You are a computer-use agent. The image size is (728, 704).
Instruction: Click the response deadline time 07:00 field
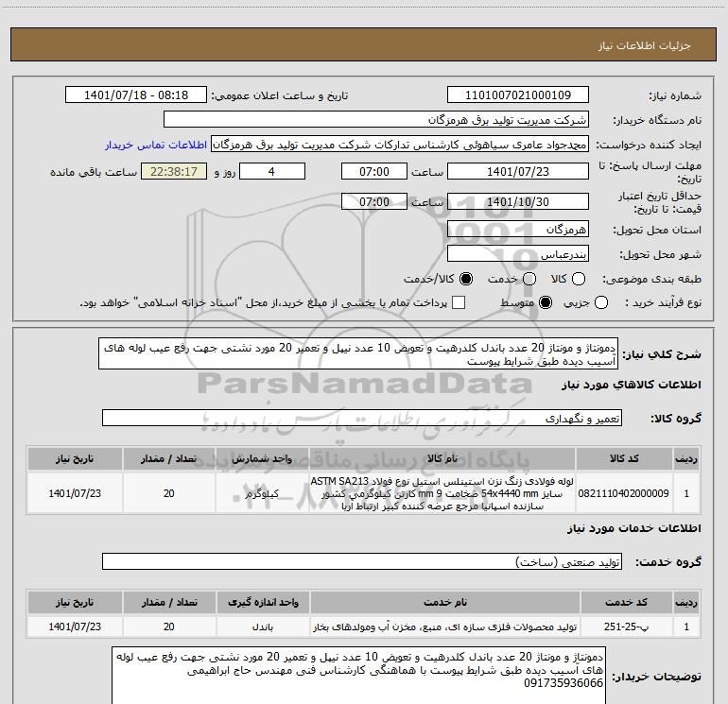tap(374, 171)
